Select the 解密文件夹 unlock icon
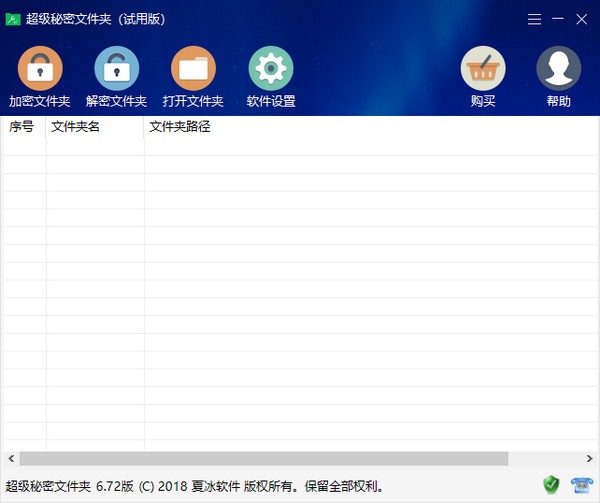Screen dimensions: 600x503 (116, 70)
